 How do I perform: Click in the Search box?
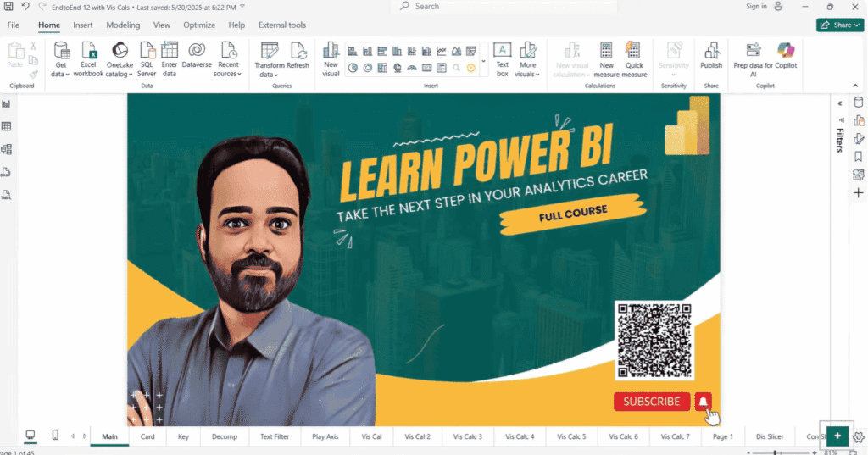[504, 6]
